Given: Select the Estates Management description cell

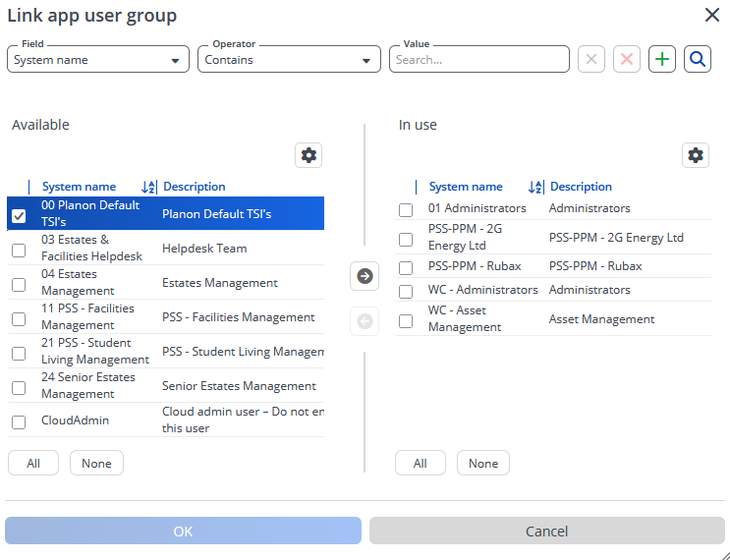Looking at the screenshot, I should click(x=220, y=283).
